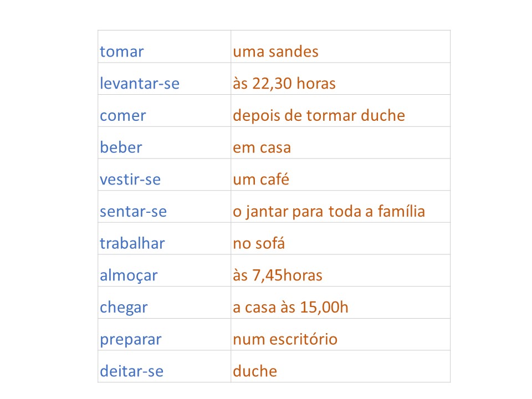532x399 pixels.
Task: Click the 'às 22,30 horas' cell
Action: point(284,84)
